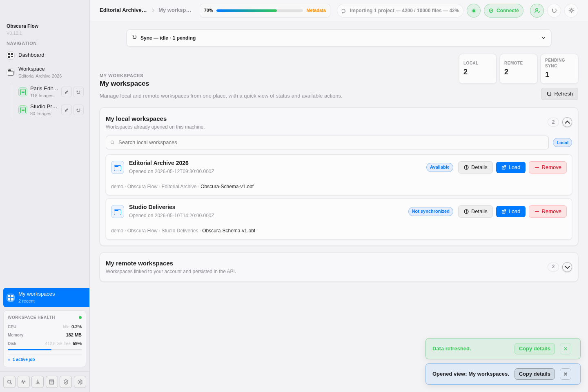Toggle the green status dot button
The image size is (588, 392).
[x=474, y=11]
